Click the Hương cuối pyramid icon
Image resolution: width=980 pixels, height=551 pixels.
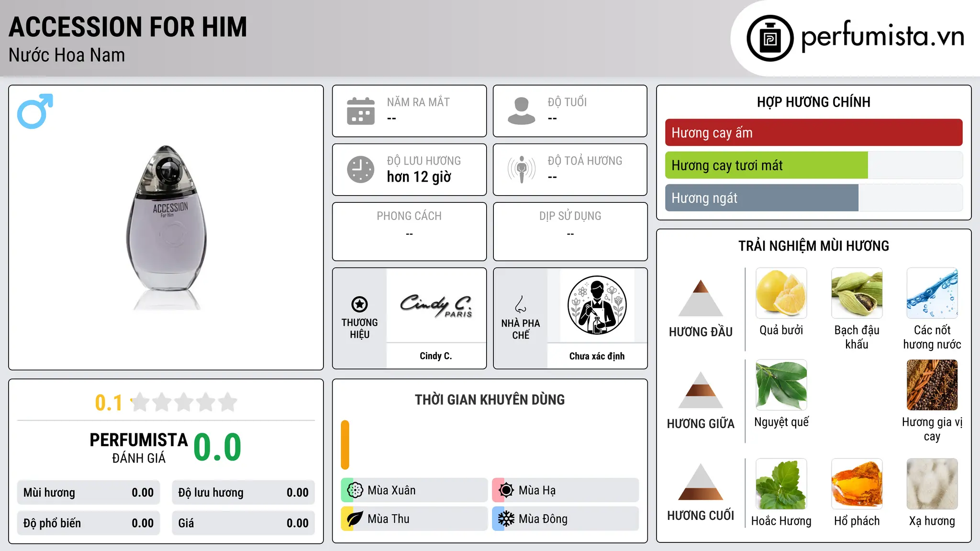pyautogui.click(x=701, y=482)
